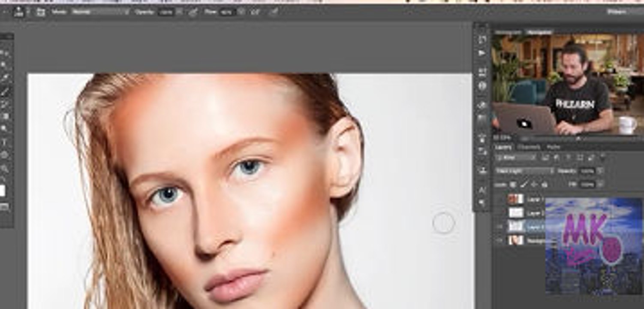Select the Background layer thumbnail
This screenshot has height=309, width=644.
[x=516, y=240]
